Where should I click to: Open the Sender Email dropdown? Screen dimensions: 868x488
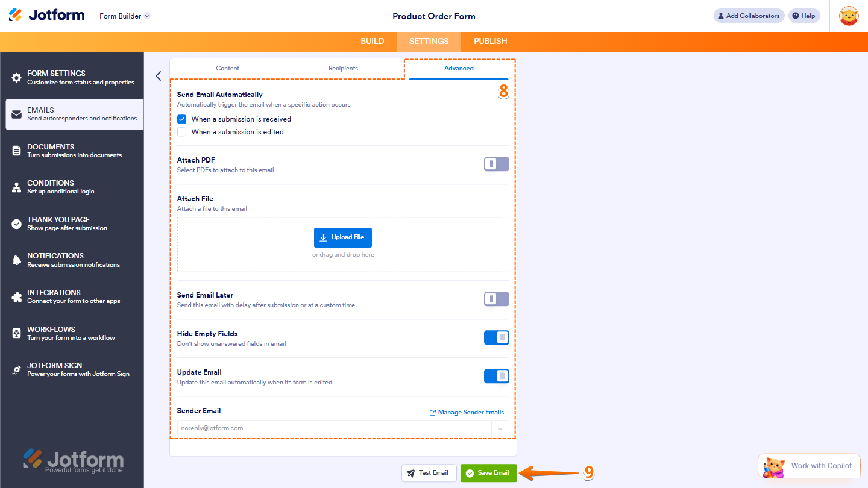tap(500, 428)
